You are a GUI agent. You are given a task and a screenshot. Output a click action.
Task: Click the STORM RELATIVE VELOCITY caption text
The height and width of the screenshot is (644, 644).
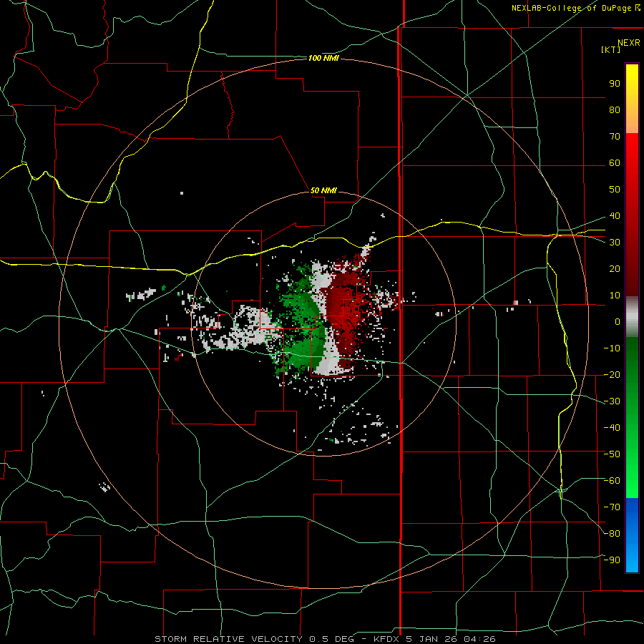pyautogui.click(x=228, y=639)
